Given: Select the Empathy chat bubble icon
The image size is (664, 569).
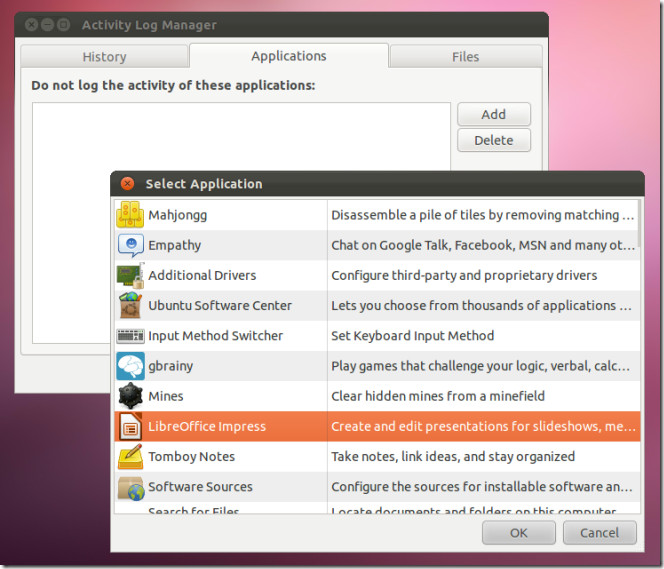Looking at the screenshot, I should 130,245.
